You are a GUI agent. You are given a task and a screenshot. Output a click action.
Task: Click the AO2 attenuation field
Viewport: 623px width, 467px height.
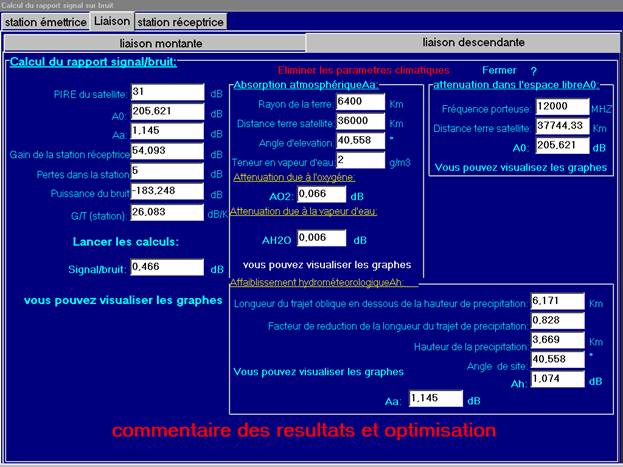pos(321,194)
